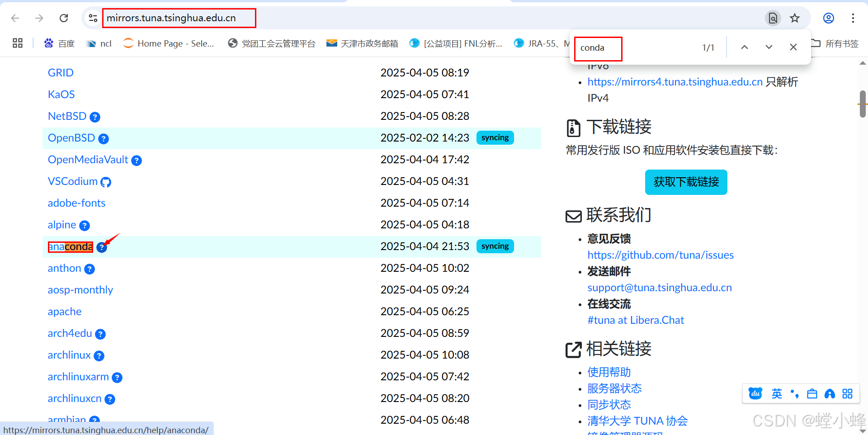
Task: Open Chrome three-dot menu
Action: tap(853, 18)
